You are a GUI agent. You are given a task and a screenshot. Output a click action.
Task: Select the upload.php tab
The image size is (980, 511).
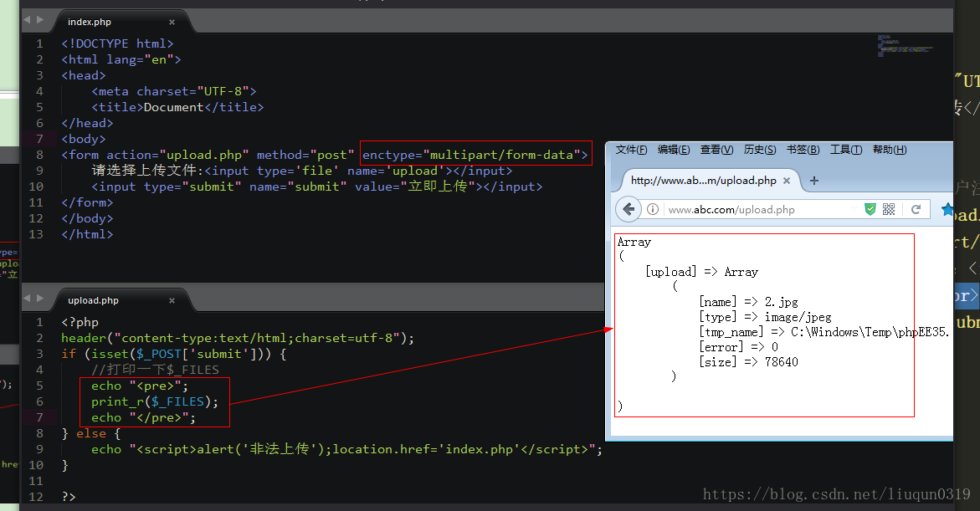click(93, 300)
